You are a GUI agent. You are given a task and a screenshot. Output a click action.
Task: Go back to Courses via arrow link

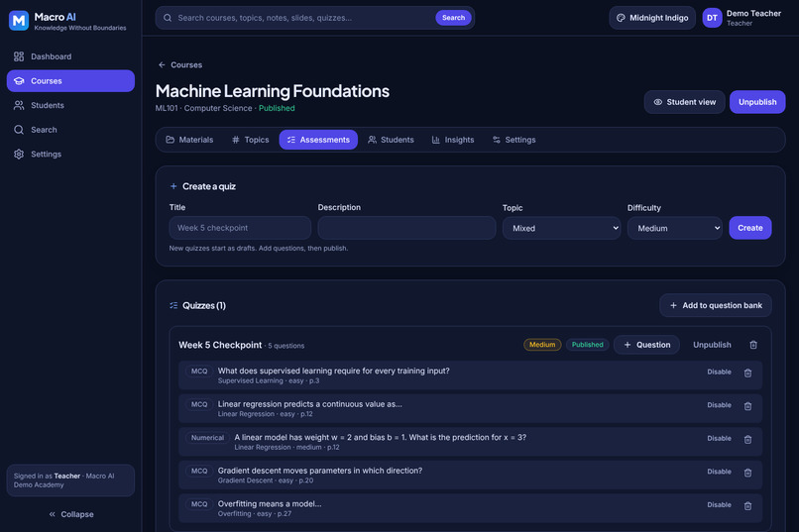coord(179,65)
